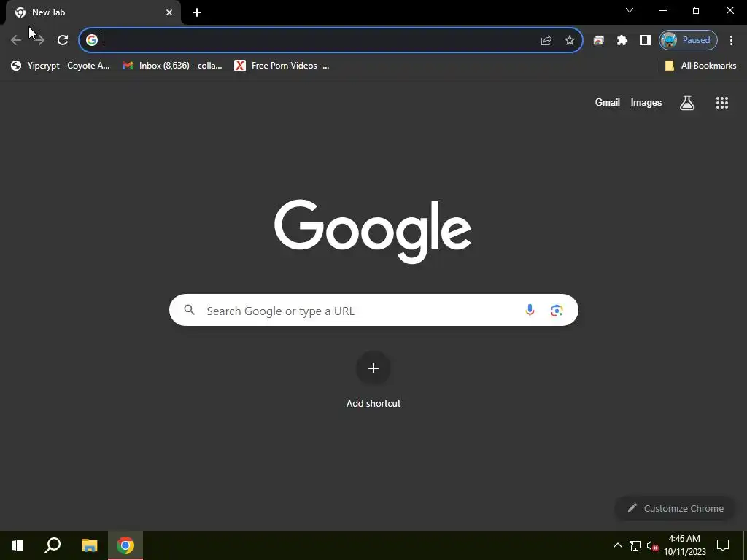Bookmark this tab with the star icon

(569, 41)
